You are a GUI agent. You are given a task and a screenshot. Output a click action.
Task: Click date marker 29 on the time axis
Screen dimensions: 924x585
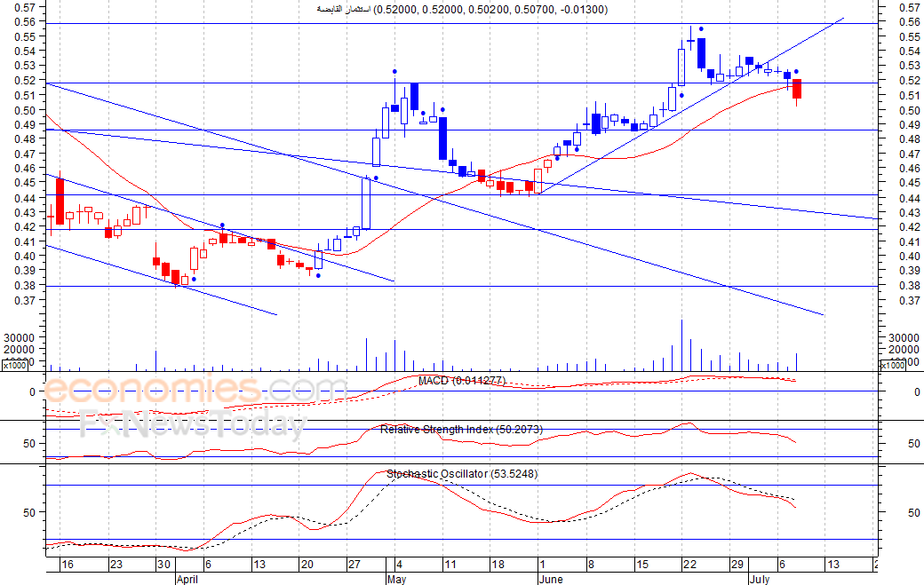pyautogui.click(x=737, y=565)
